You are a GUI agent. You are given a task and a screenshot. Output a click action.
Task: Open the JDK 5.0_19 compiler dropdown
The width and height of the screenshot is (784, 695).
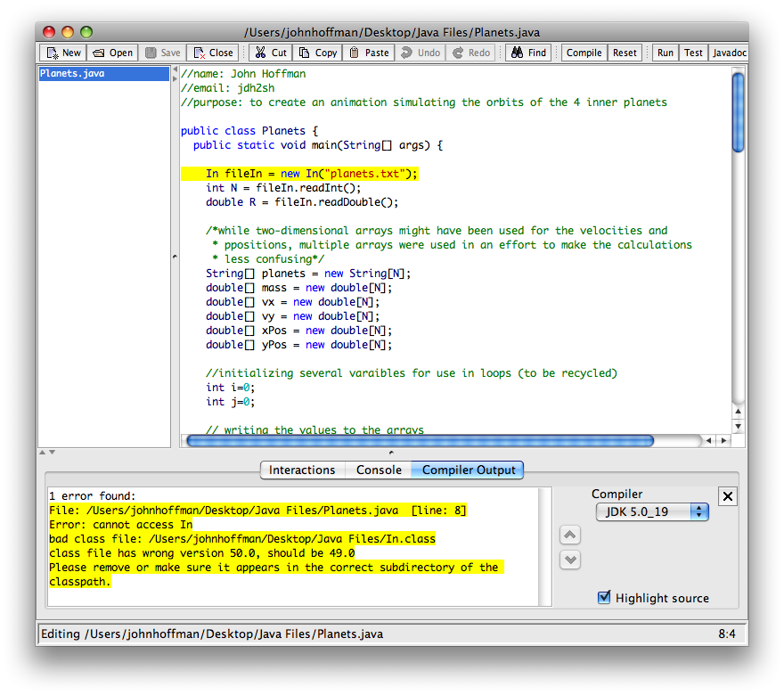pos(652,512)
